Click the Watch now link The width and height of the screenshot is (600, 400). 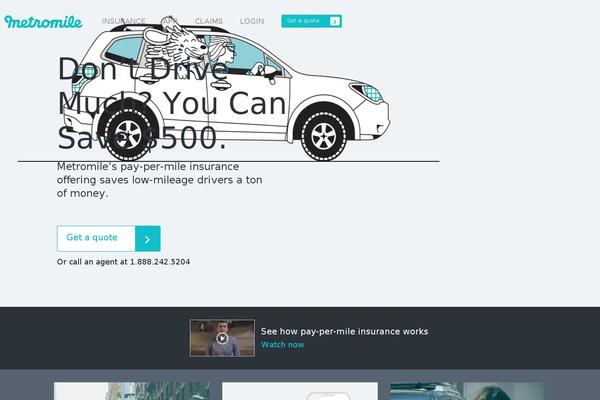coord(283,344)
